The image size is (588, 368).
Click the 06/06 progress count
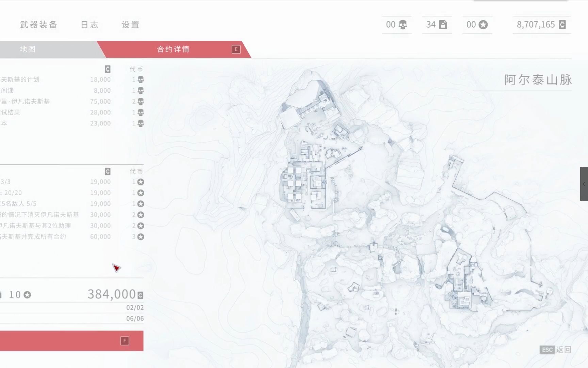(135, 319)
